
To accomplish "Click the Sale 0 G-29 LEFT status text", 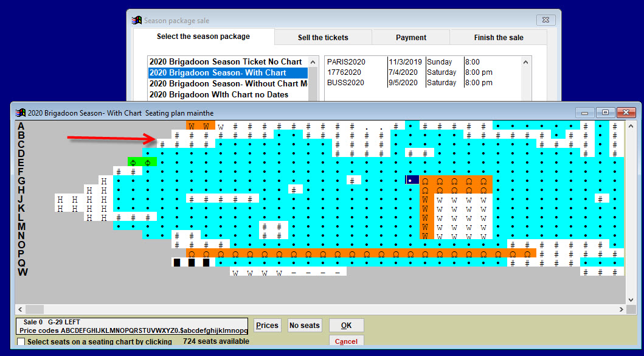I will pyautogui.click(x=52, y=322).
